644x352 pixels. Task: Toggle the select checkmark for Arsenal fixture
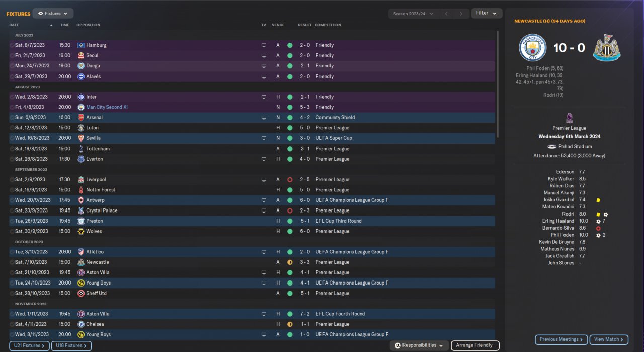pyautogui.click(x=12, y=117)
